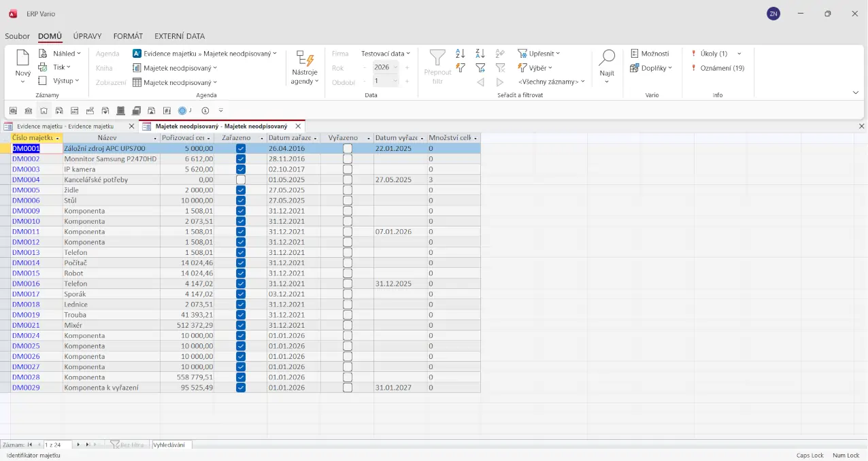Check Vyřazeno box for DM0001 row

[x=348, y=148]
